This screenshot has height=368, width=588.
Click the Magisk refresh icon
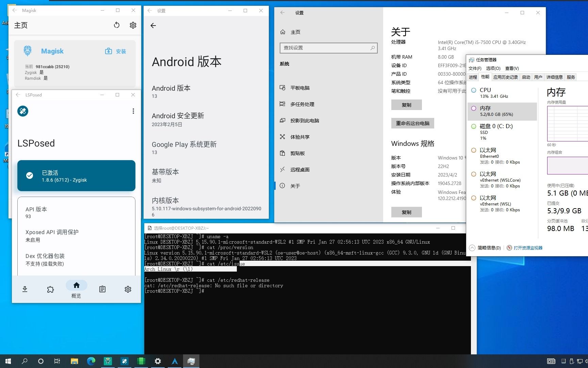point(117,25)
